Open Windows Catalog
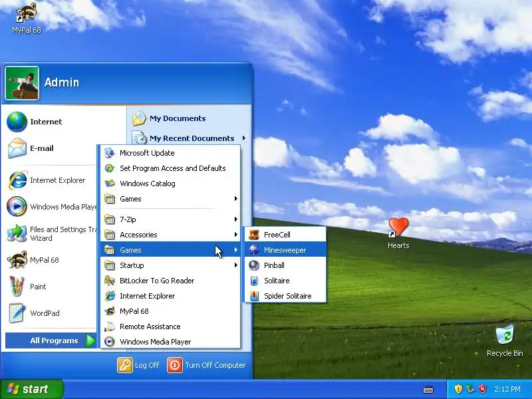The height and width of the screenshot is (399, 532). point(170,184)
